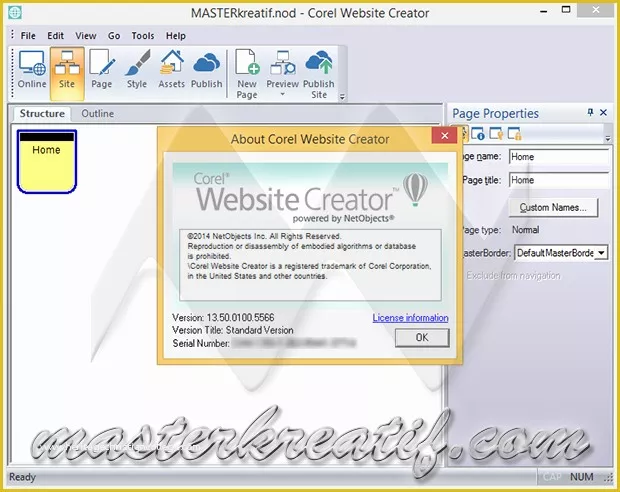Select the Home page node
The height and width of the screenshot is (492, 620).
point(47,161)
